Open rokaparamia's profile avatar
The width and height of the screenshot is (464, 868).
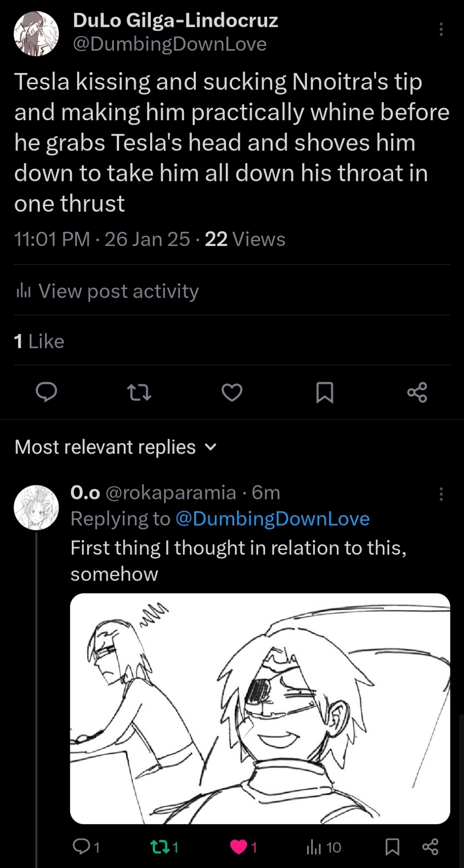pos(36,507)
